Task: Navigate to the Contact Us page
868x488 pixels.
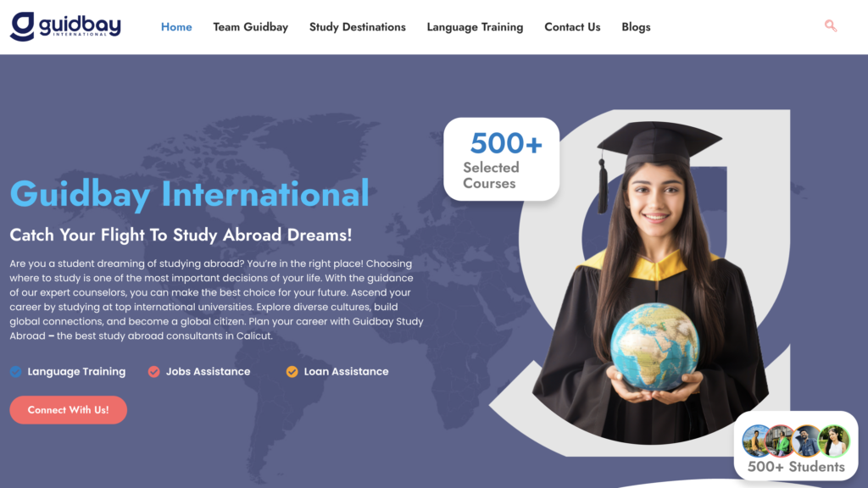Action: pyautogui.click(x=572, y=27)
